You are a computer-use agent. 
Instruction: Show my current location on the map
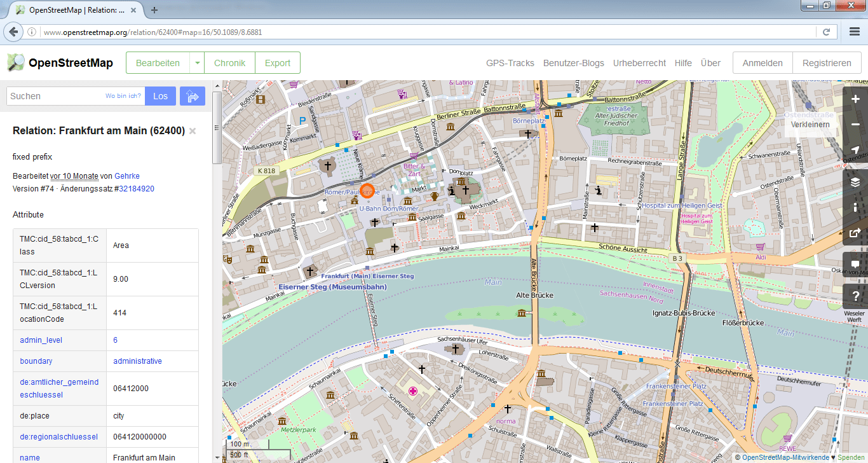coord(855,151)
